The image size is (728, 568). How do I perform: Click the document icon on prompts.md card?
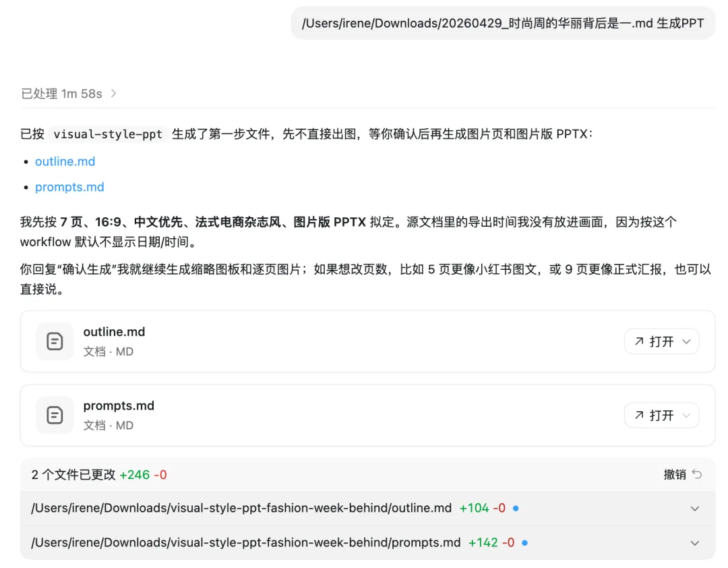click(55, 415)
